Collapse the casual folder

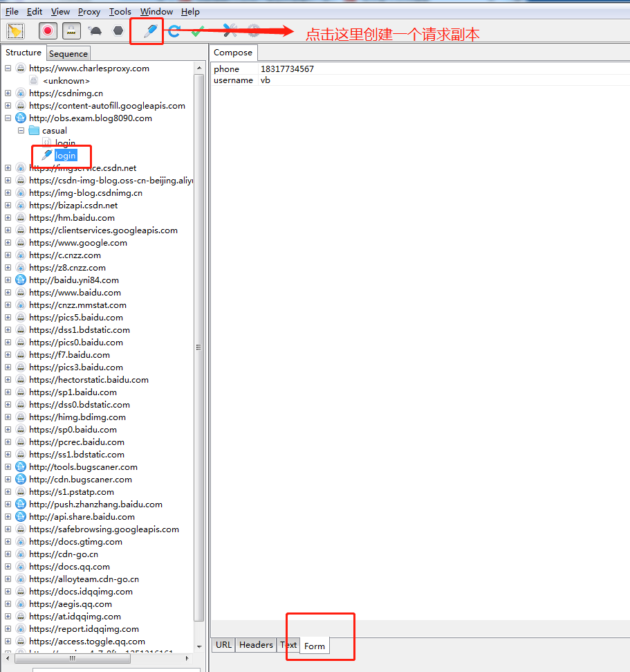tap(21, 130)
